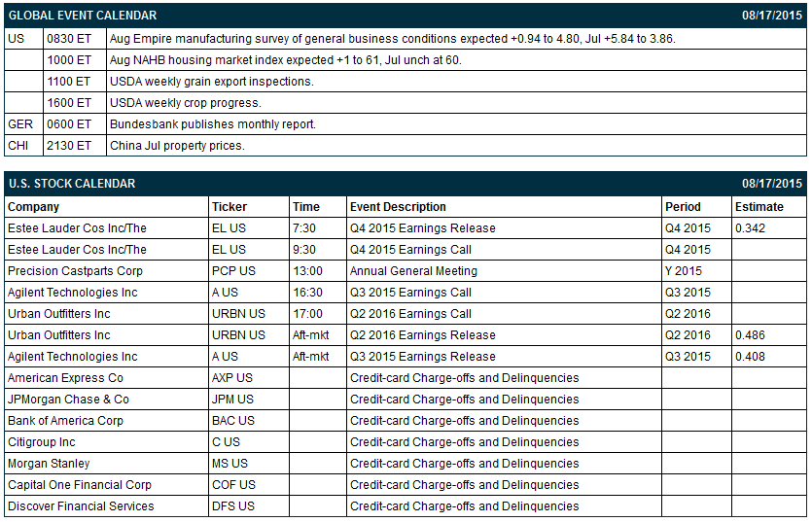The width and height of the screenshot is (812, 522).
Task: Select the Estee Lauder Q4 2015 Earnings Release
Action: tap(423, 227)
